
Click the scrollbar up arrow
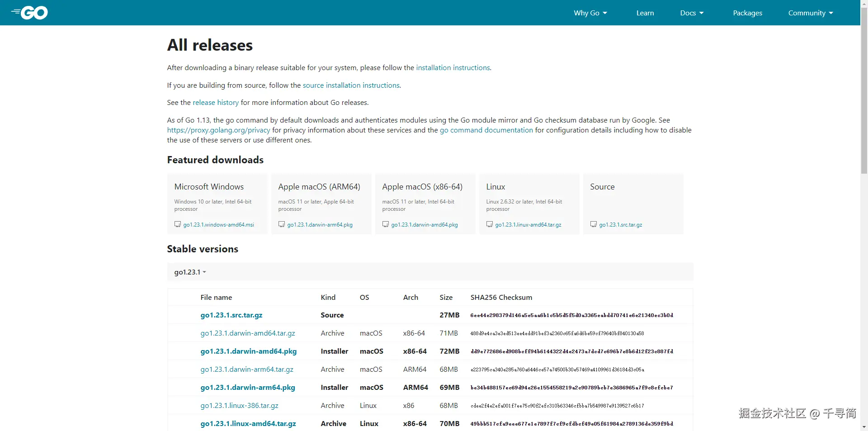coord(864,4)
